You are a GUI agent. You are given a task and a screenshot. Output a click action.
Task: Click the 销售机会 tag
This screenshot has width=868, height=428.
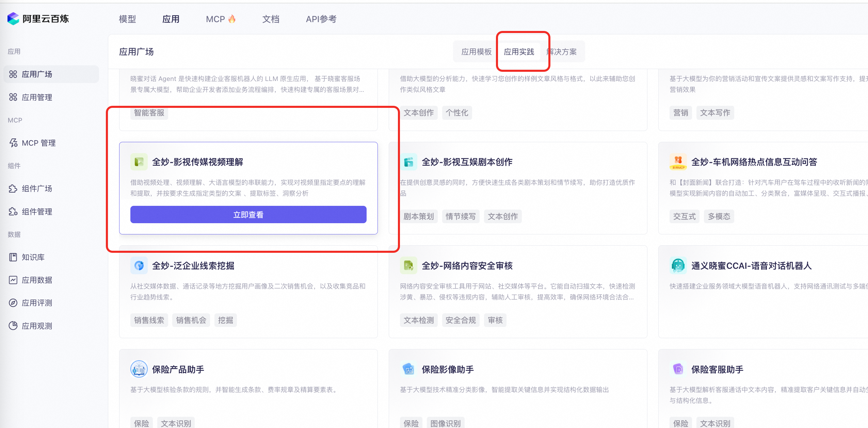pyautogui.click(x=191, y=320)
